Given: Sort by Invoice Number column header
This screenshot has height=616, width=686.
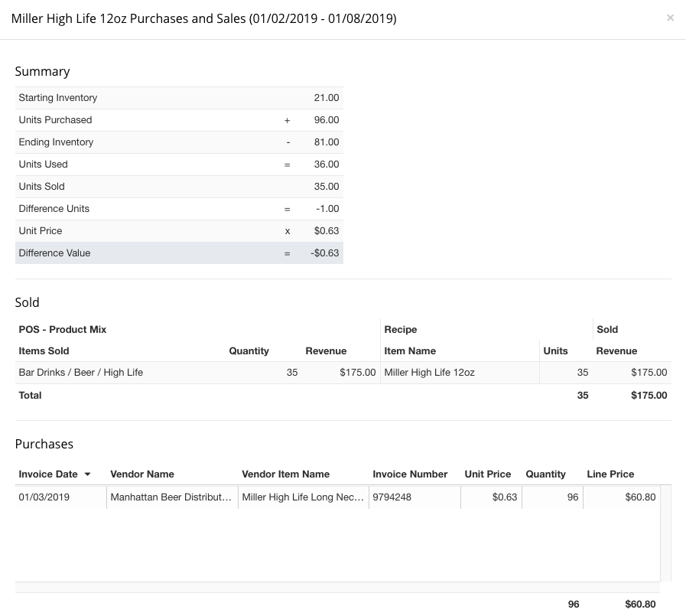Looking at the screenshot, I should pos(410,474).
